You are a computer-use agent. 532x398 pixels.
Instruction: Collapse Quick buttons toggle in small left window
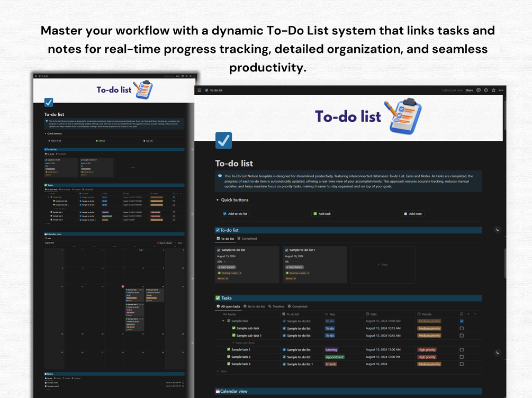[46, 134]
